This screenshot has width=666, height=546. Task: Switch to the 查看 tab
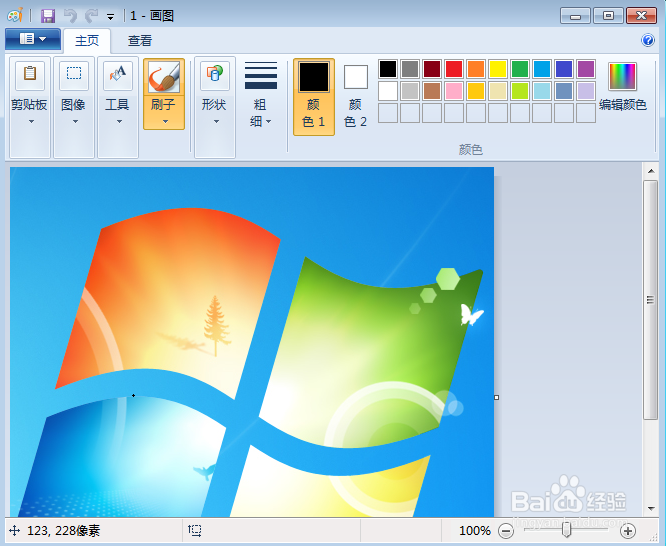(x=140, y=41)
